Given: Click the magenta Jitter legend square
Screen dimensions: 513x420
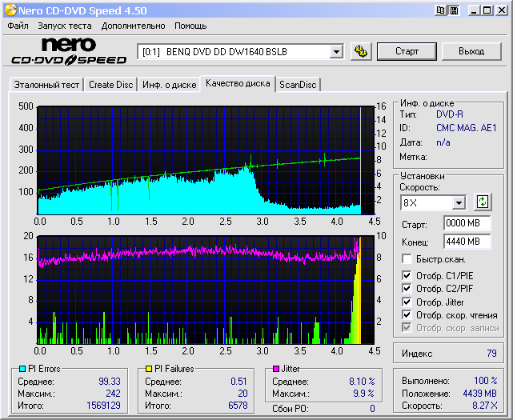Looking at the screenshot, I should pos(275,369).
